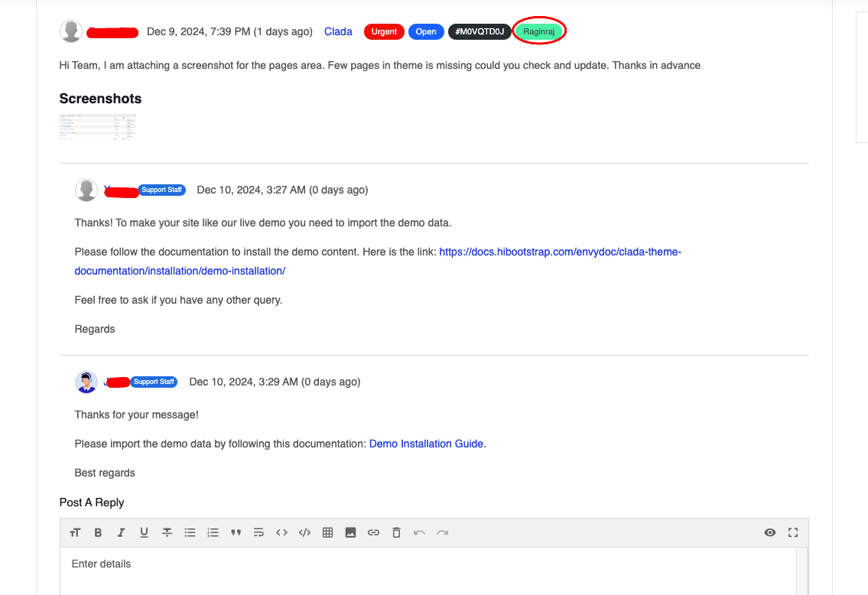Open the Demo Installation Guide link
The image size is (868, 595).
point(426,444)
